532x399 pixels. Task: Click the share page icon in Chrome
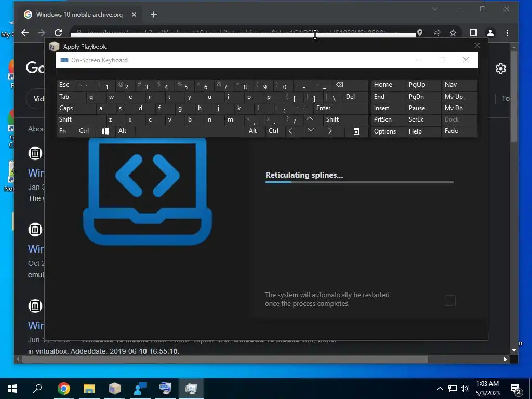pos(436,33)
